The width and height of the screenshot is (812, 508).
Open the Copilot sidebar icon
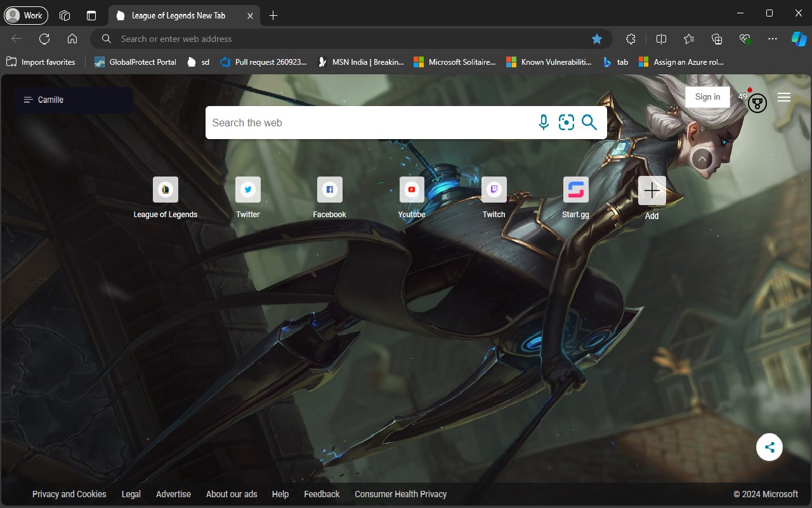pos(799,39)
